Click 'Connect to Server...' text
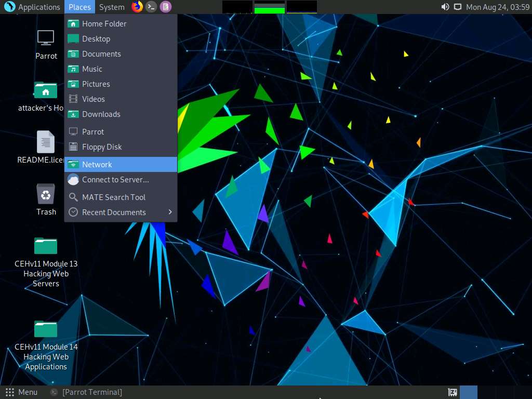 pos(115,179)
